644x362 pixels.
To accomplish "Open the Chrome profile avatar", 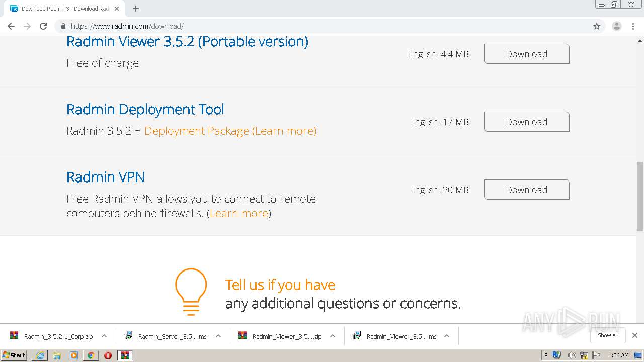I will click(x=616, y=26).
